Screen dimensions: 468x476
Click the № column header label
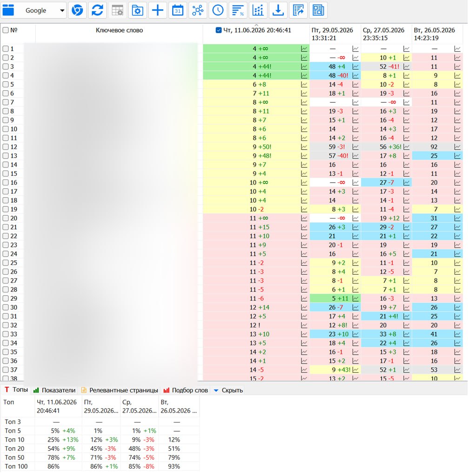[x=14, y=30]
